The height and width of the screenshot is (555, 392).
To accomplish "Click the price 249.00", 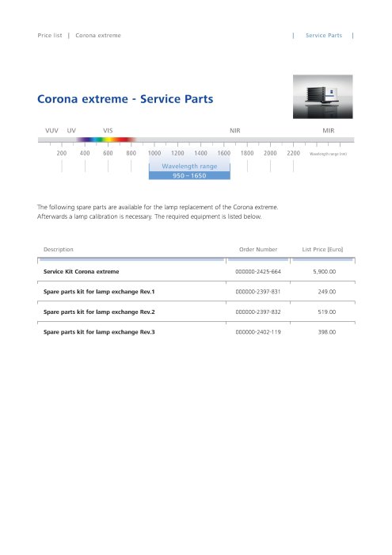I will [327, 292].
